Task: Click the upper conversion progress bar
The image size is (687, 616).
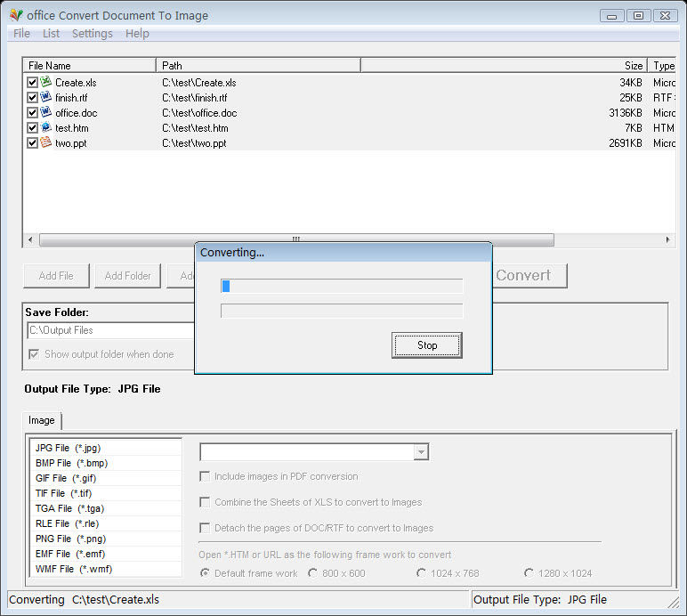Action: (342, 286)
